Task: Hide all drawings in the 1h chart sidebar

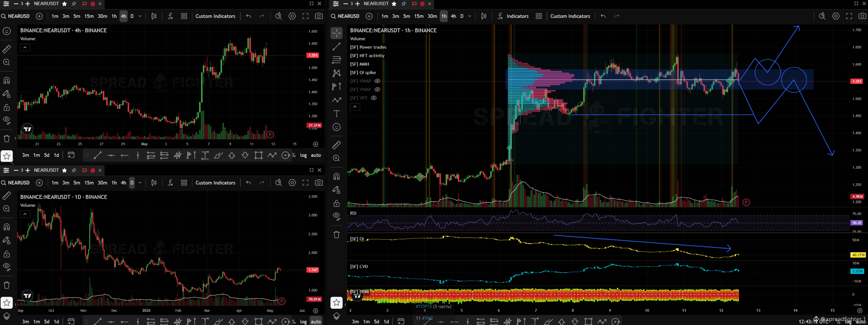Action: click(336, 216)
